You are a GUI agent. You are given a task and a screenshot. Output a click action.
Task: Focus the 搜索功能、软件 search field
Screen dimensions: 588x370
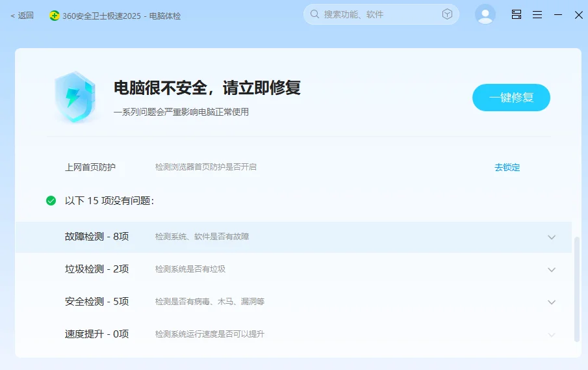(381, 14)
